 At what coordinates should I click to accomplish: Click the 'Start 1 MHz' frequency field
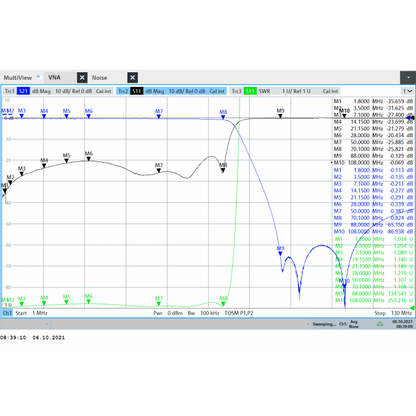(31, 313)
